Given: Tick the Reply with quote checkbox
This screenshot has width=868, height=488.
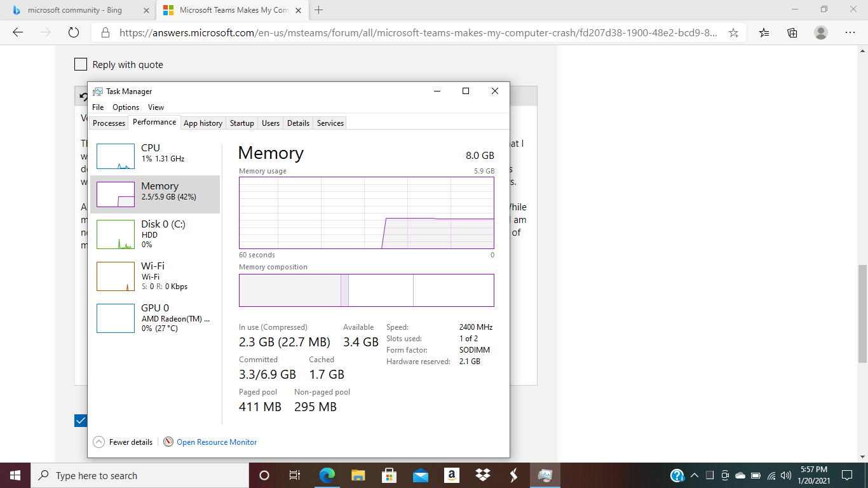Looking at the screenshot, I should click(x=81, y=64).
